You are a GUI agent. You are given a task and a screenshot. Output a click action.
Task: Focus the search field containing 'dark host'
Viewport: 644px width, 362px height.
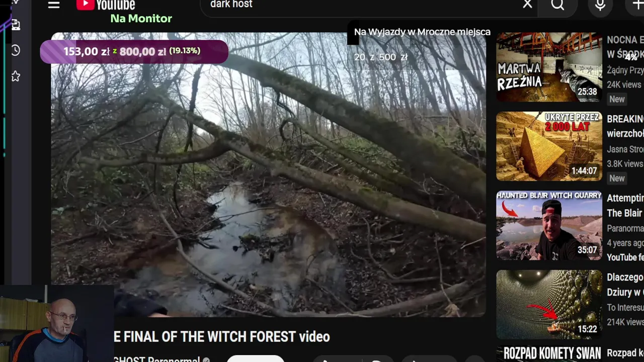pos(360,5)
